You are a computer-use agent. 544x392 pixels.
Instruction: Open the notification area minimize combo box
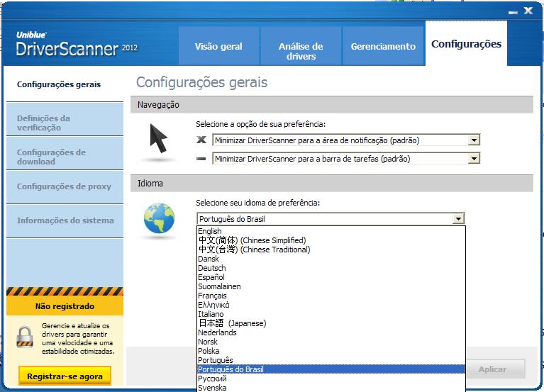click(x=346, y=140)
